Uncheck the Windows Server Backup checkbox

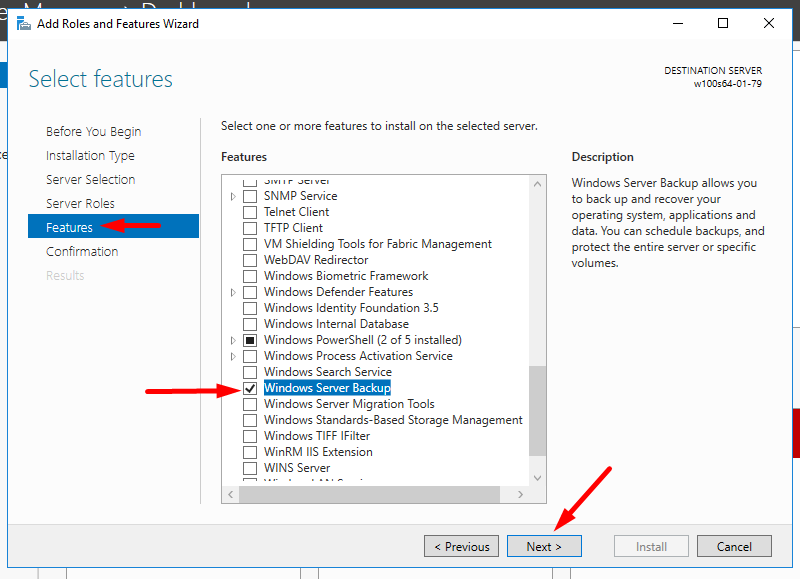tap(250, 388)
